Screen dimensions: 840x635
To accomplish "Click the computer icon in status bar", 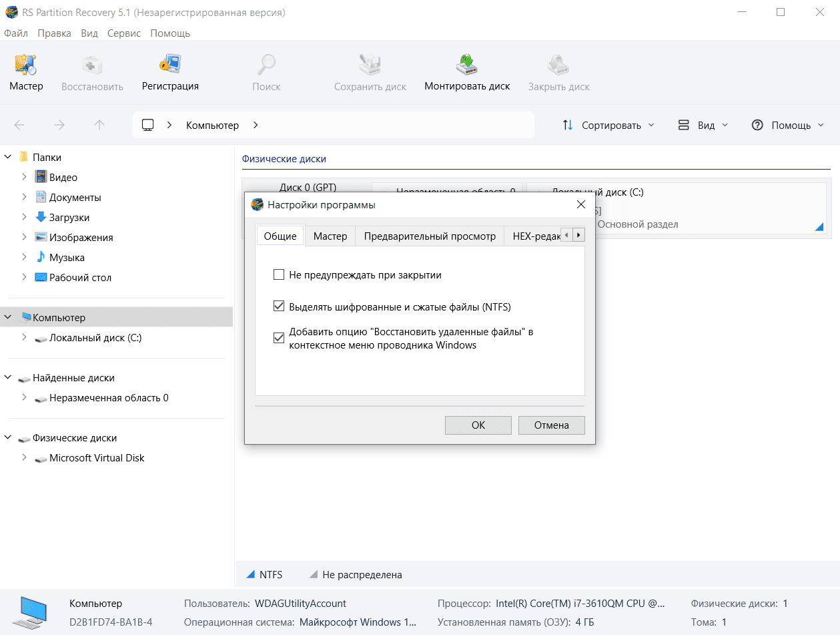I will pyautogui.click(x=31, y=612).
